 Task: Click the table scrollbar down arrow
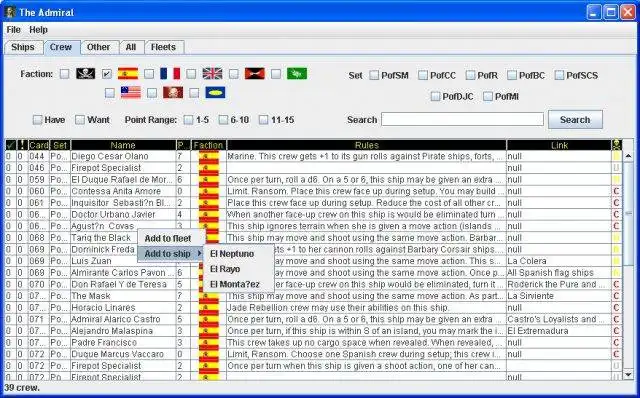click(628, 374)
